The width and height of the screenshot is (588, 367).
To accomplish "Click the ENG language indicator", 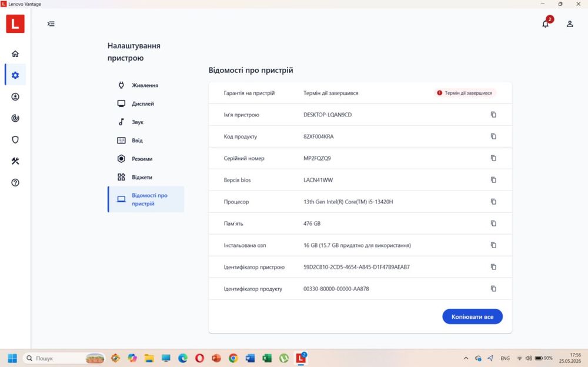I will pyautogui.click(x=505, y=358).
